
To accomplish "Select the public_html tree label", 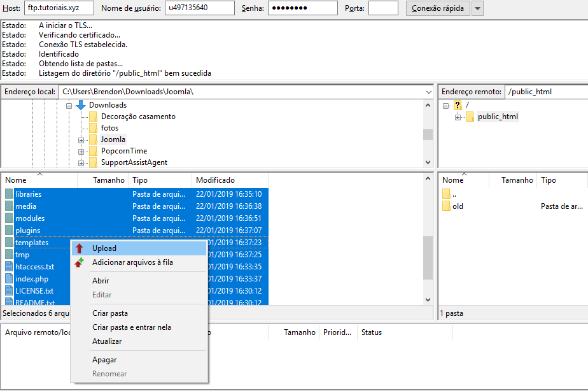I will point(498,117).
